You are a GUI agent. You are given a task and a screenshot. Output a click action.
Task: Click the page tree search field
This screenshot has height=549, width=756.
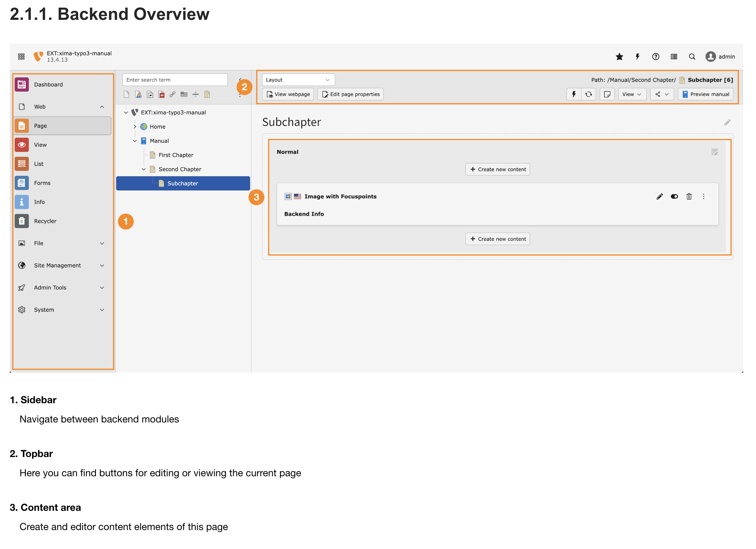[x=175, y=80]
